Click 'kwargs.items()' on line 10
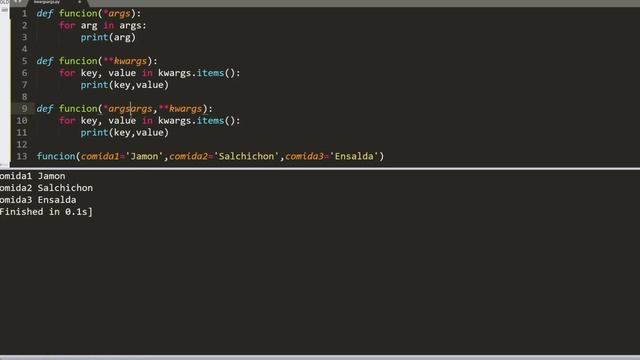This screenshot has height=360, width=640. tap(197, 121)
